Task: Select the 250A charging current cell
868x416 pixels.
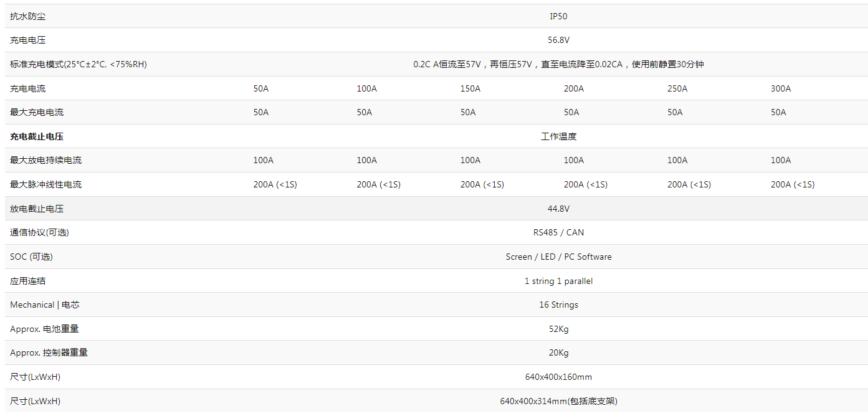Action: tap(677, 88)
